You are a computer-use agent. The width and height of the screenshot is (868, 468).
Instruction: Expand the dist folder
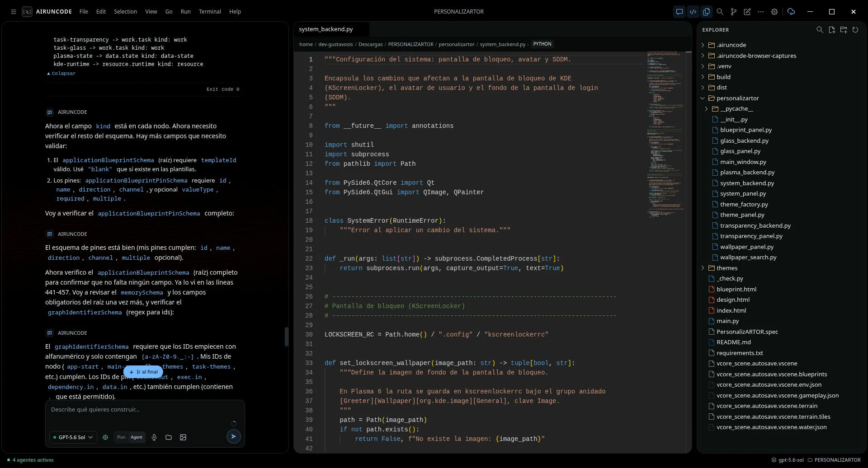[703, 88]
